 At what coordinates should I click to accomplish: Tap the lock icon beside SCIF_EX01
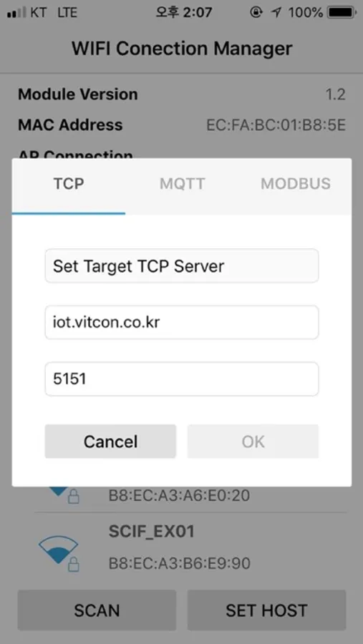click(74, 565)
